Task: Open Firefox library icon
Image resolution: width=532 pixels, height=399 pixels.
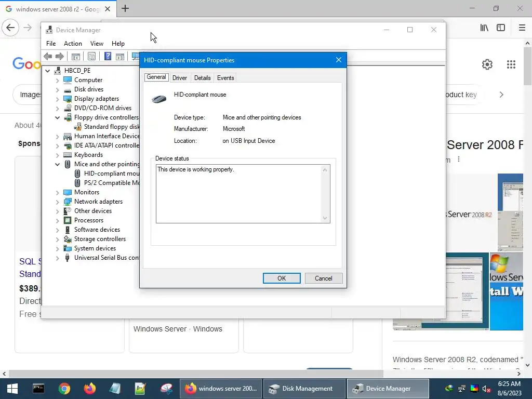Action: [484, 28]
